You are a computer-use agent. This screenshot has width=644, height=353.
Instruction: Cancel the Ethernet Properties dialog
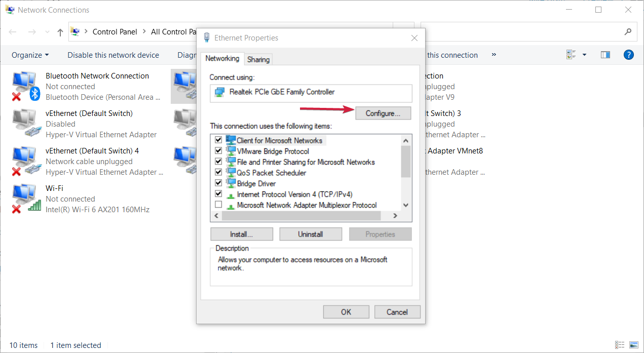(x=397, y=311)
